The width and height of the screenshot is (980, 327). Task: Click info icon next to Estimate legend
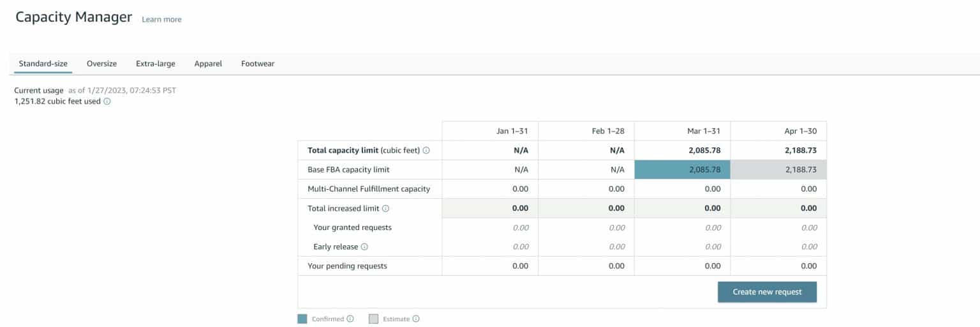[416, 319]
